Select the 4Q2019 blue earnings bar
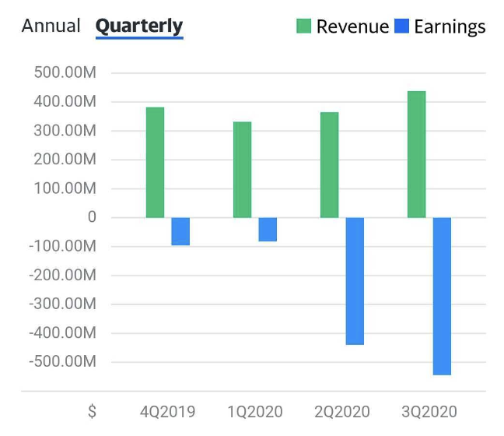The width and height of the screenshot is (504, 436). [180, 231]
